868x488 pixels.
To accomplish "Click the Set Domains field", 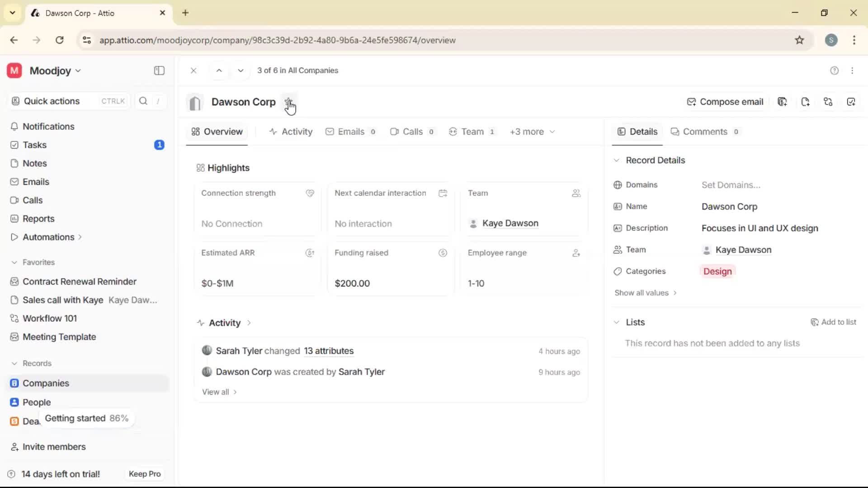I will (731, 185).
